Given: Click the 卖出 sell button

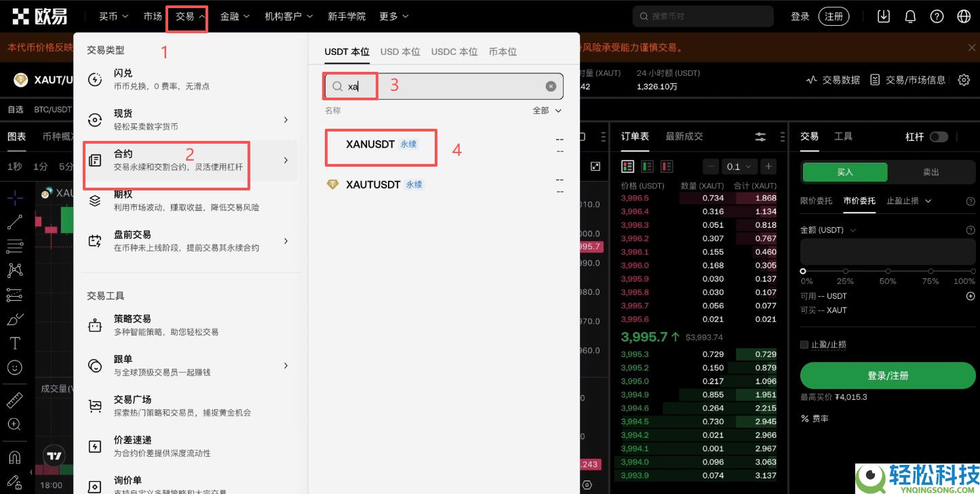Looking at the screenshot, I should (930, 171).
